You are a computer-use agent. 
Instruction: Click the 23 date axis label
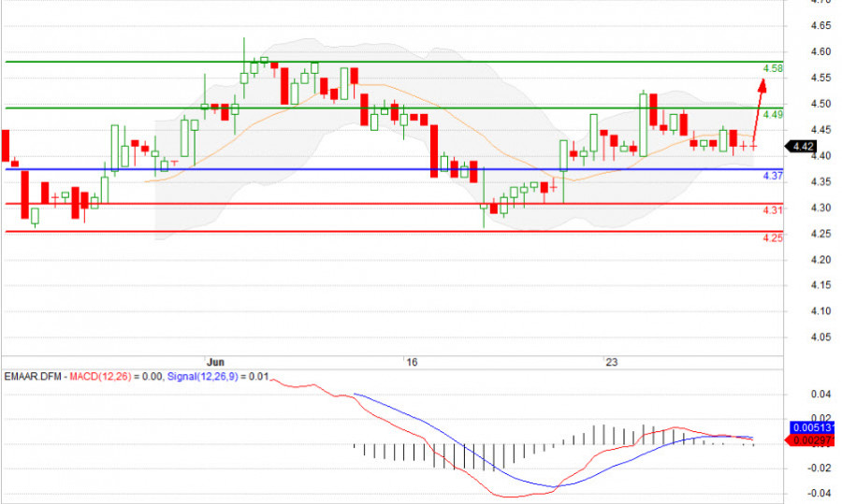click(612, 362)
